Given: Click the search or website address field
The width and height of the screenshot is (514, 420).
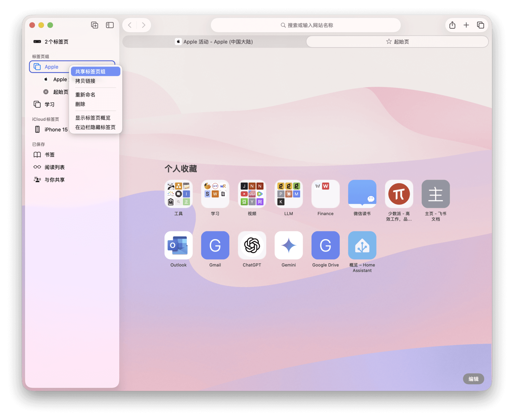Looking at the screenshot, I should point(306,25).
